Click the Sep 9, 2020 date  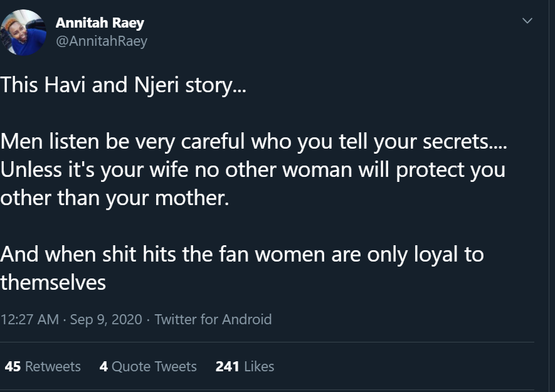click(x=105, y=319)
